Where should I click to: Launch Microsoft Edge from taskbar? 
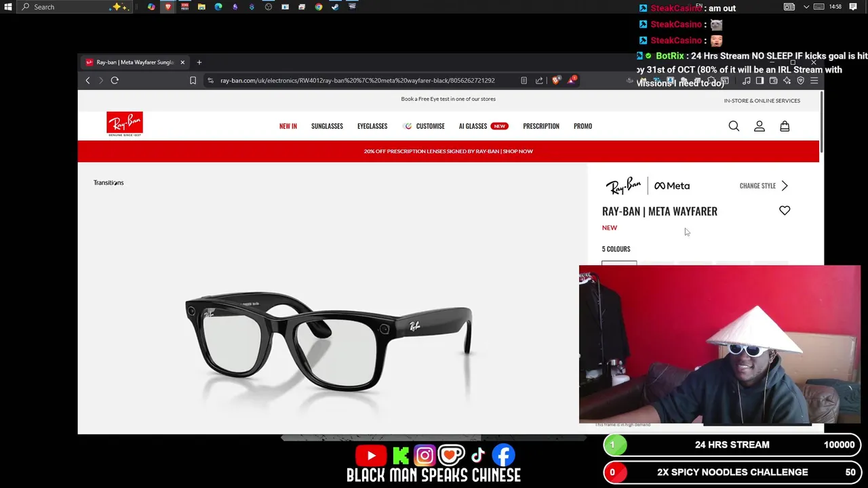(218, 7)
